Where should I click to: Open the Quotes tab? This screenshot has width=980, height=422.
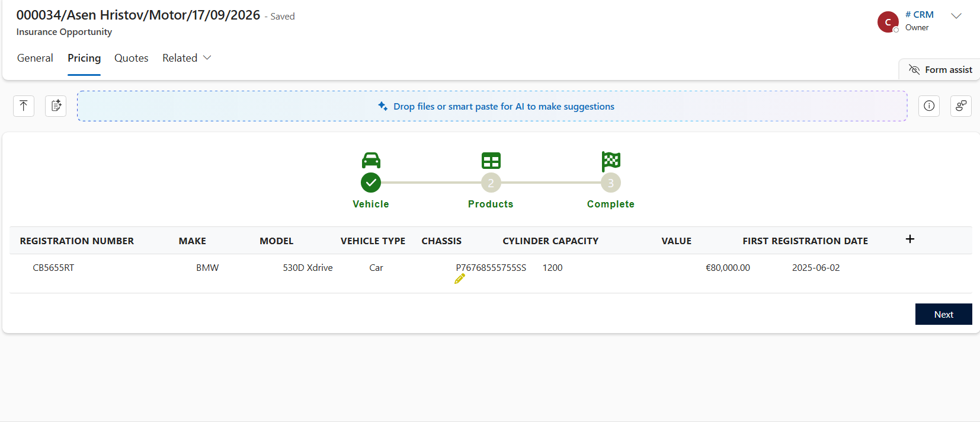pos(132,58)
